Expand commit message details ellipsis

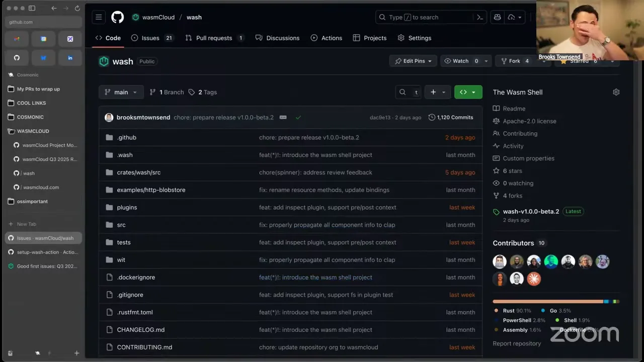(283, 117)
